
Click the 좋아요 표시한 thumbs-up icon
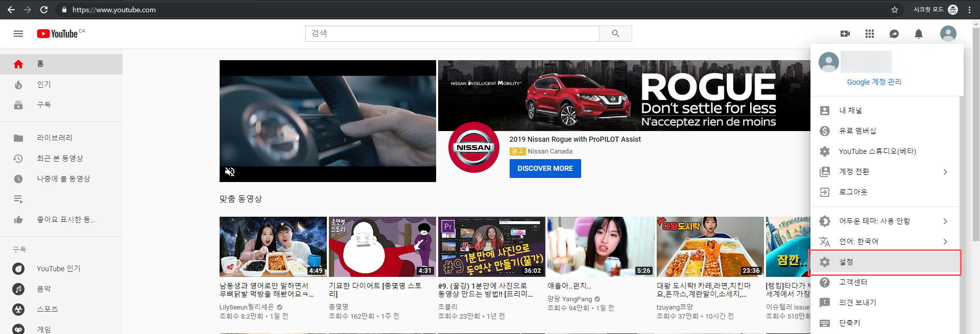point(18,220)
